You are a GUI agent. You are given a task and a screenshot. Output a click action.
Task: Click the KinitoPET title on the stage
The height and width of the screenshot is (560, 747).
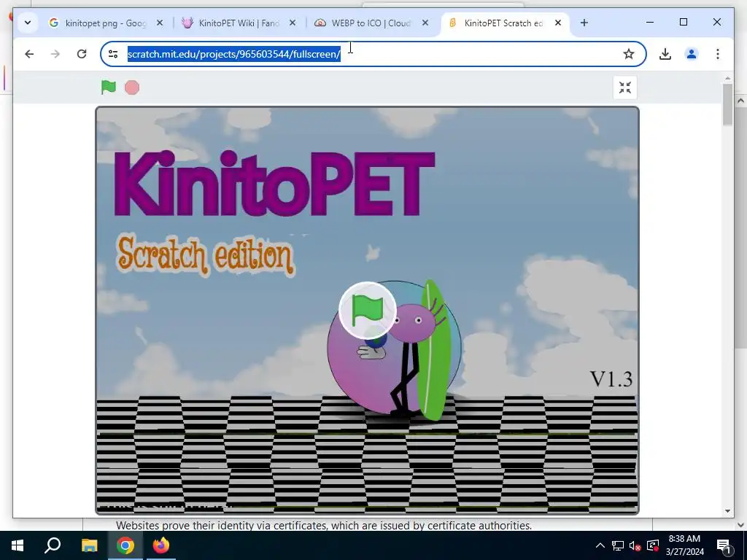274,184
